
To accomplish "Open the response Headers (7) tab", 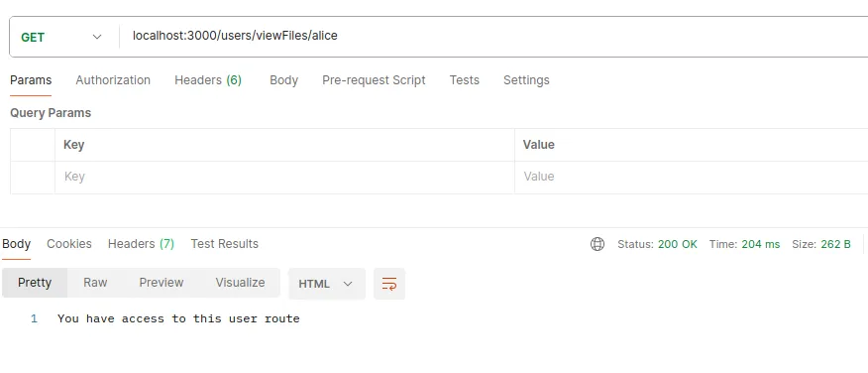I will [x=141, y=244].
